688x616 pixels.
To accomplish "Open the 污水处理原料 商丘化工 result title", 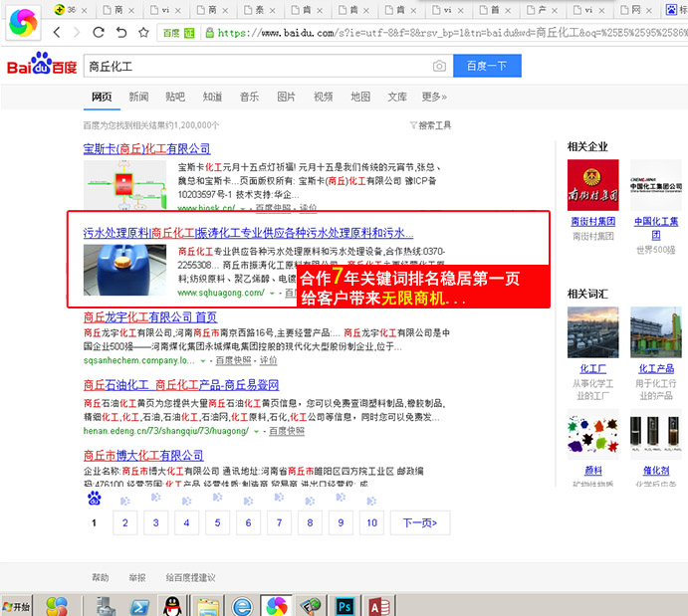I will 248,233.
